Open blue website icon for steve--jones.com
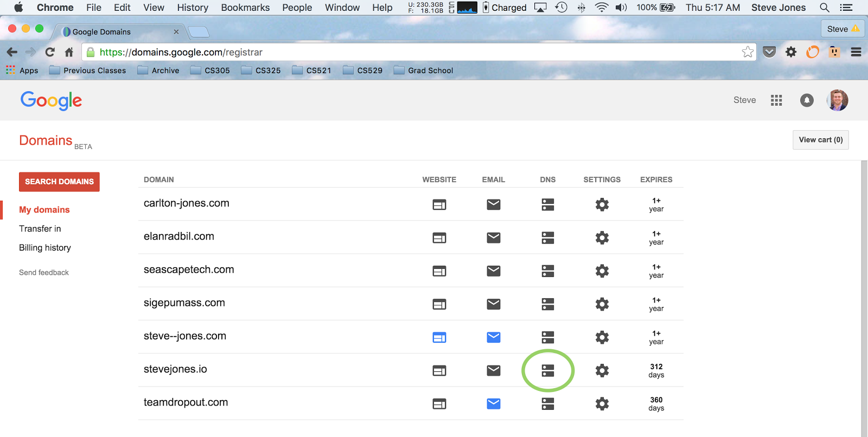868x437 pixels. (x=439, y=337)
